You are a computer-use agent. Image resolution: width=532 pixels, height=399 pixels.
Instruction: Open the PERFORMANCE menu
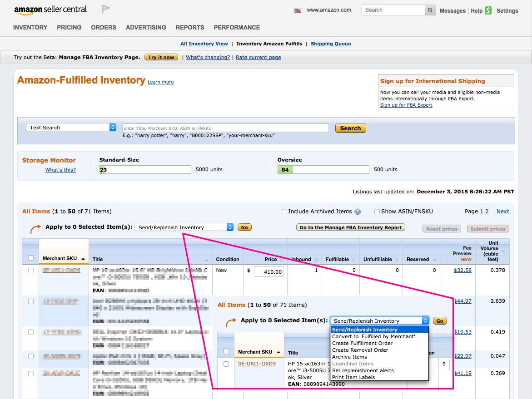tap(237, 27)
